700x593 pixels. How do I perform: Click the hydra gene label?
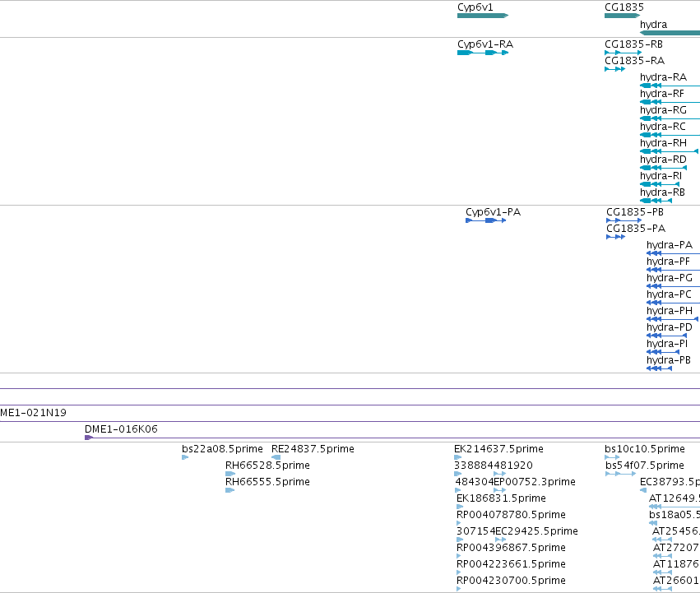pyautogui.click(x=653, y=25)
